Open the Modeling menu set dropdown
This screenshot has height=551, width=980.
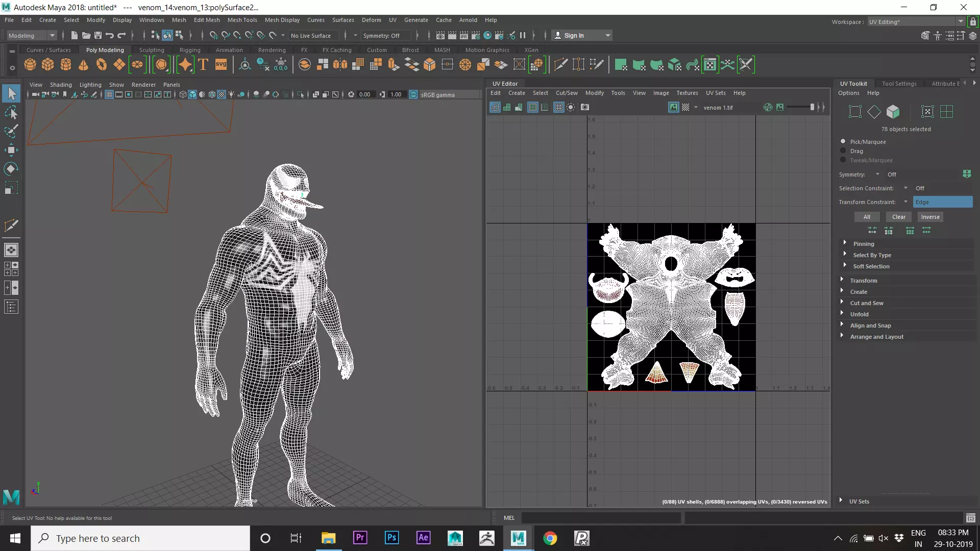point(32,36)
